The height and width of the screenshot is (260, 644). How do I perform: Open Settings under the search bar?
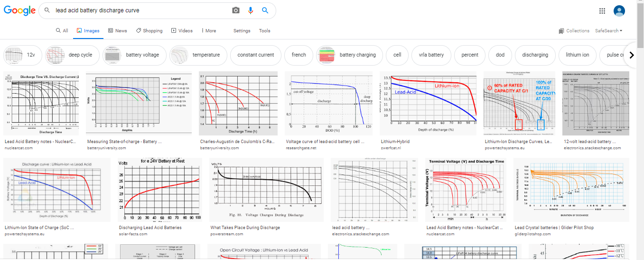(242, 31)
